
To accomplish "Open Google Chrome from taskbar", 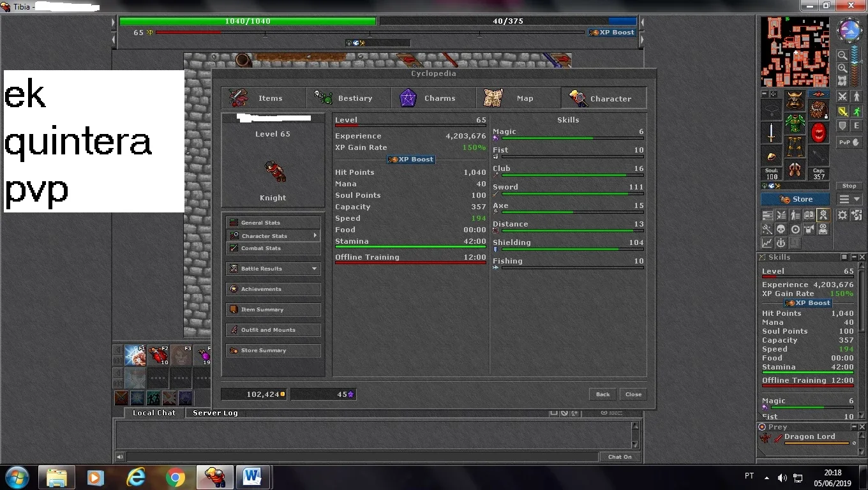I will pos(175,477).
